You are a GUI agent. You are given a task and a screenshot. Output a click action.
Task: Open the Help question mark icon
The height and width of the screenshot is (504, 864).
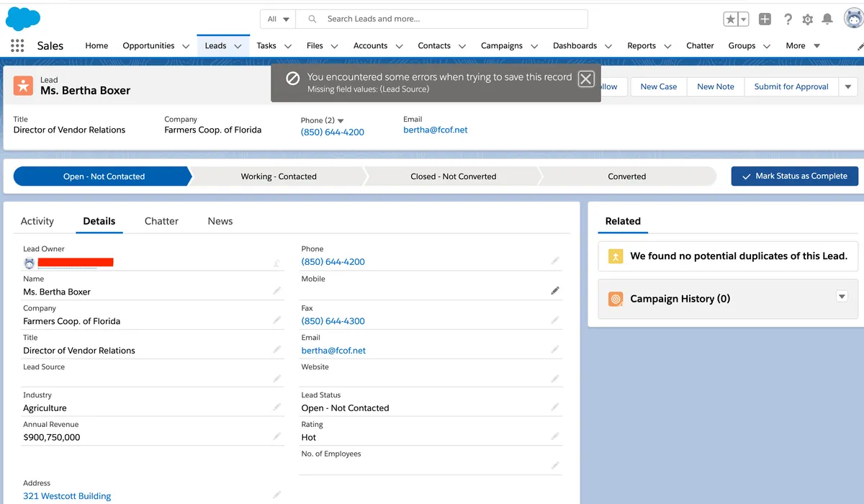click(788, 19)
